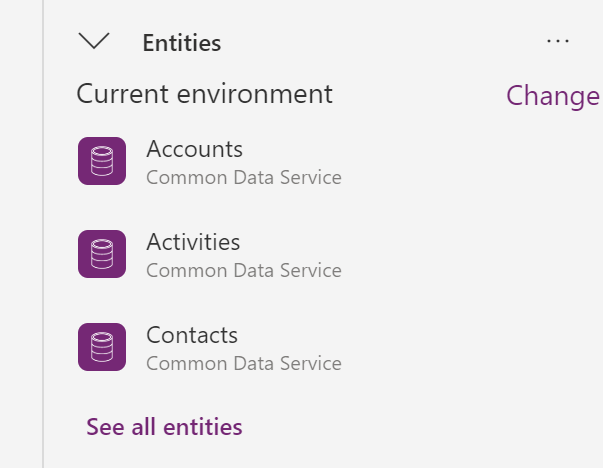Click the Accounts purple database icon
Image resolution: width=603 pixels, height=468 pixels.
(101, 161)
